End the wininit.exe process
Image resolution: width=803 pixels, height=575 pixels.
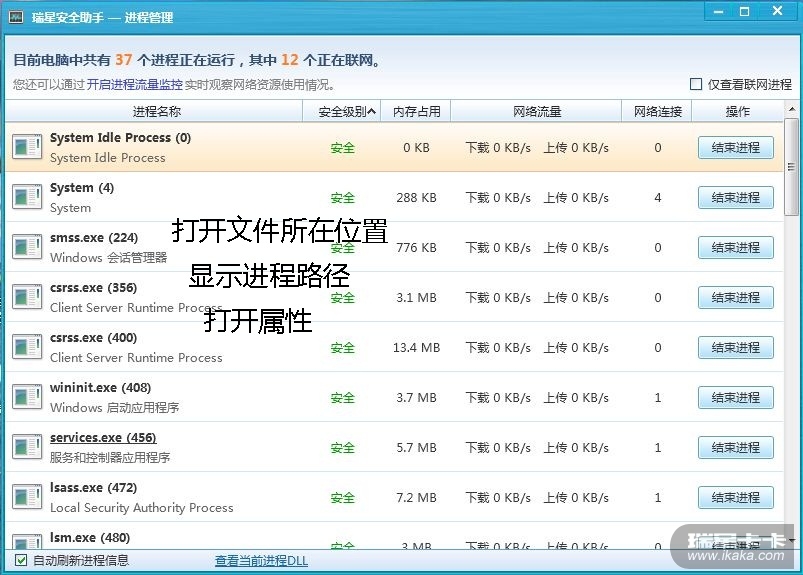point(735,397)
